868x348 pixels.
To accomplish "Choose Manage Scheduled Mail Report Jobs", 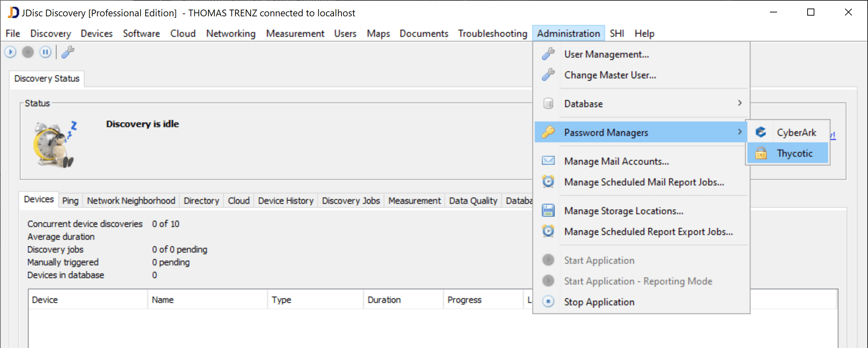I will click(x=644, y=182).
